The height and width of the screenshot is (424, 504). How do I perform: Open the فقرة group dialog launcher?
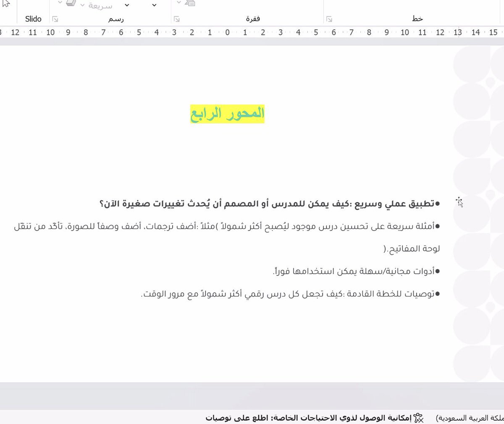[x=177, y=19]
